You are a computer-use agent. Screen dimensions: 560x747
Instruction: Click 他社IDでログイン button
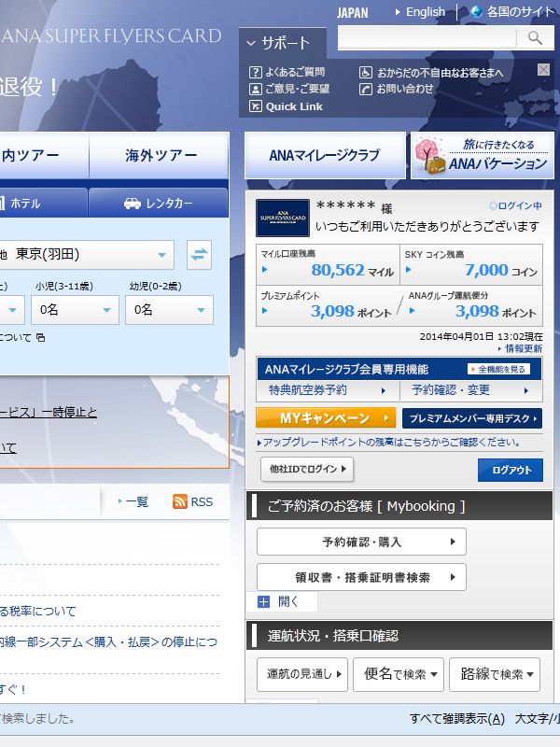click(307, 470)
